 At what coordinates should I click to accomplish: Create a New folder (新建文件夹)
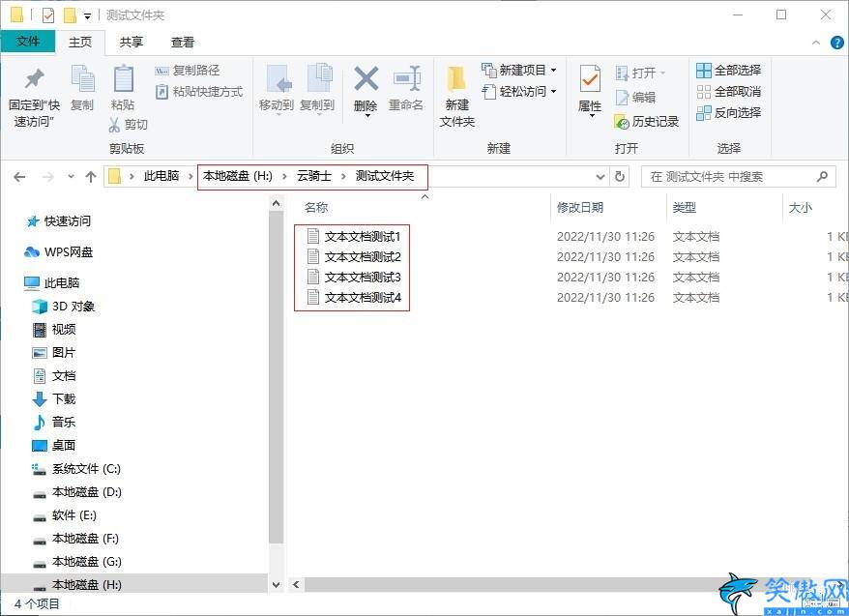coord(457,98)
